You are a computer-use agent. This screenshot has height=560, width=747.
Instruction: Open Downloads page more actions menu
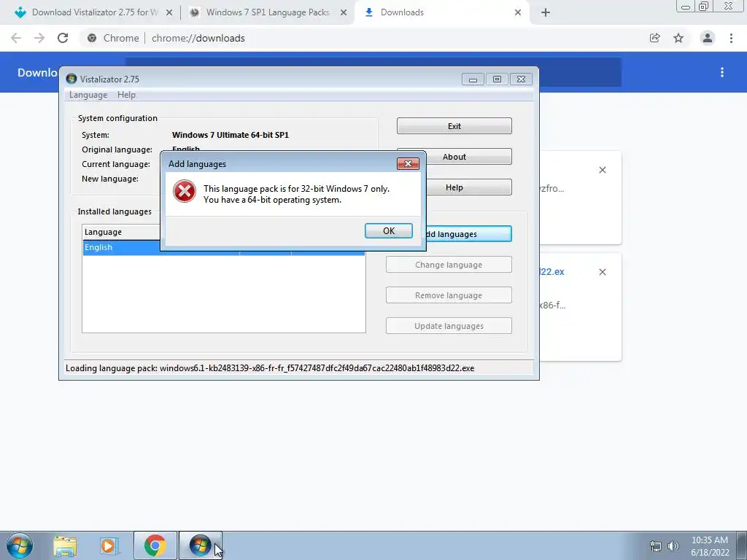click(x=722, y=72)
